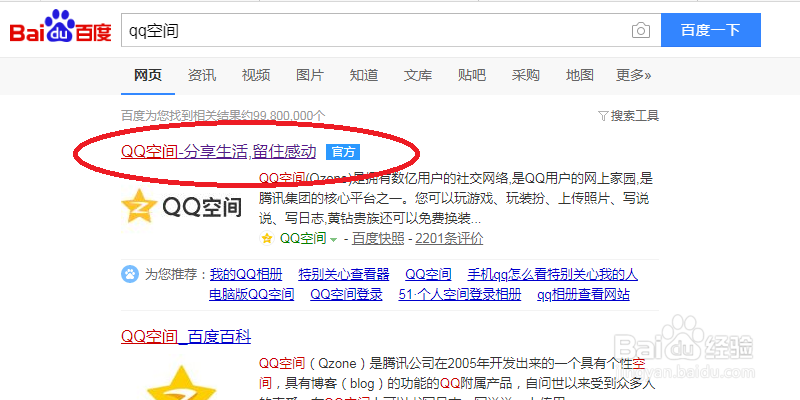Open the qq相册查看网站 suggestion
Screen dimensions: 800x400
583,294
